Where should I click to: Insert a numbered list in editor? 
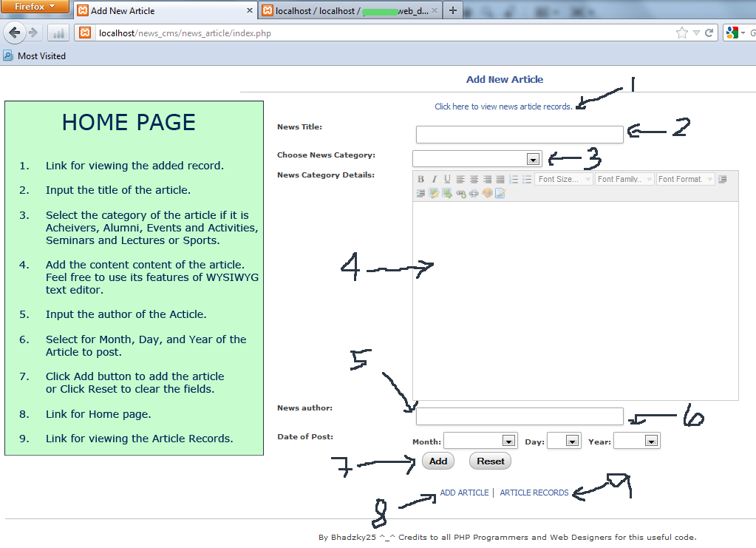[514, 179]
